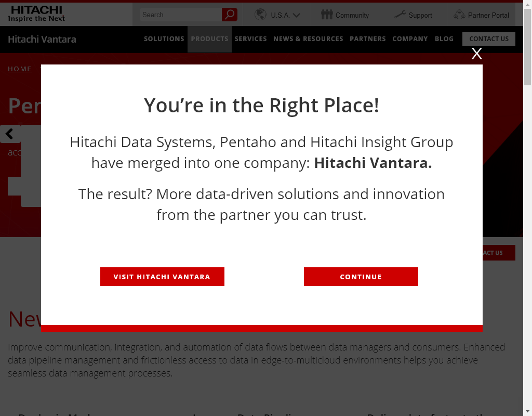Click the "The result? More data-driven solutions" line
532x416 pixels.
click(x=262, y=194)
